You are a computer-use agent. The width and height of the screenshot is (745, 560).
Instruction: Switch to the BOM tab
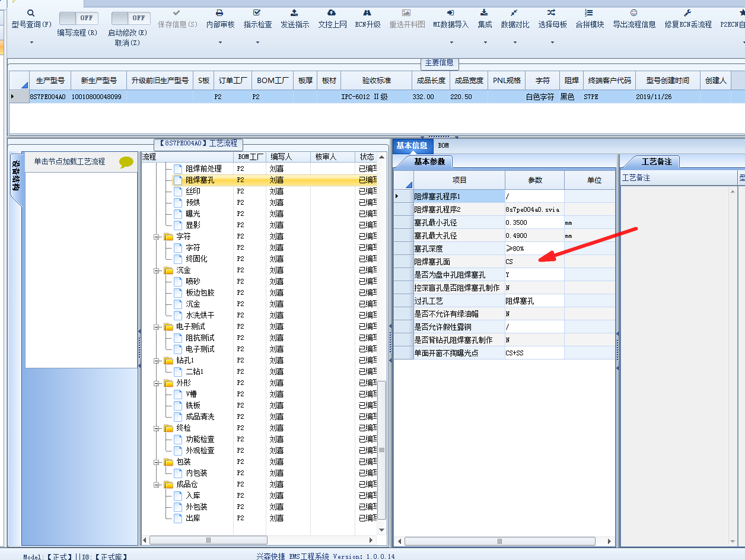pos(444,145)
